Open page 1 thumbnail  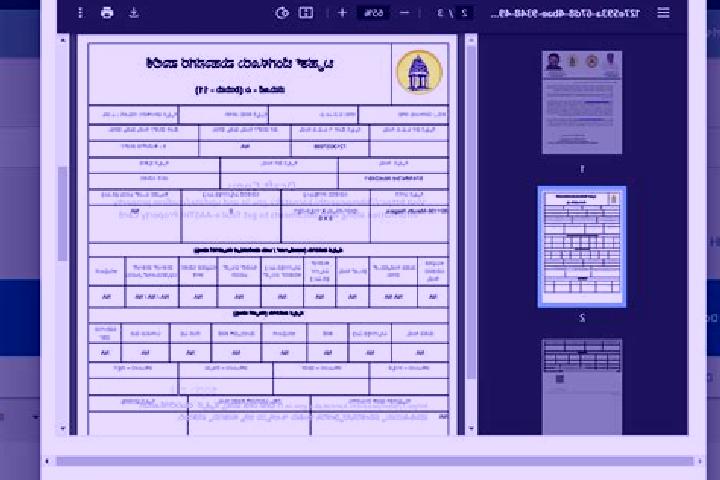coord(582,102)
